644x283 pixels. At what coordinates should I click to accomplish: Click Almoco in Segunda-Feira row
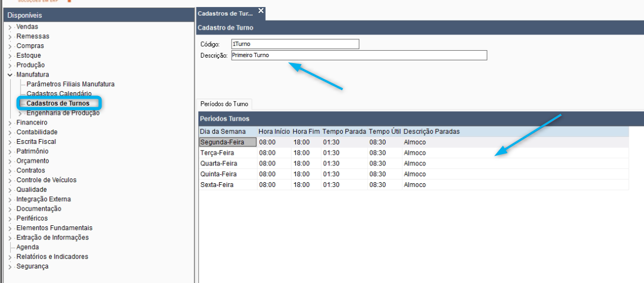pos(516,142)
